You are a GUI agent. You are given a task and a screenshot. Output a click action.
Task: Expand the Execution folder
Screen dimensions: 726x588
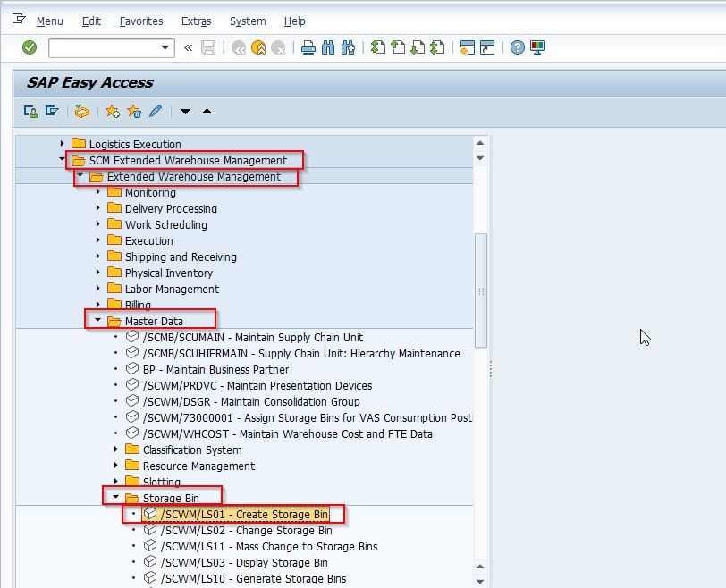tap(97, 240)
